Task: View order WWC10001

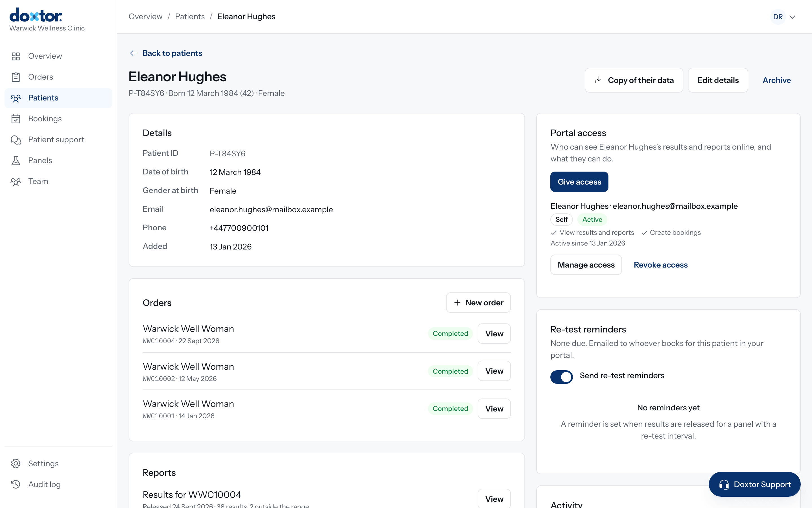Action: (494, 409)
